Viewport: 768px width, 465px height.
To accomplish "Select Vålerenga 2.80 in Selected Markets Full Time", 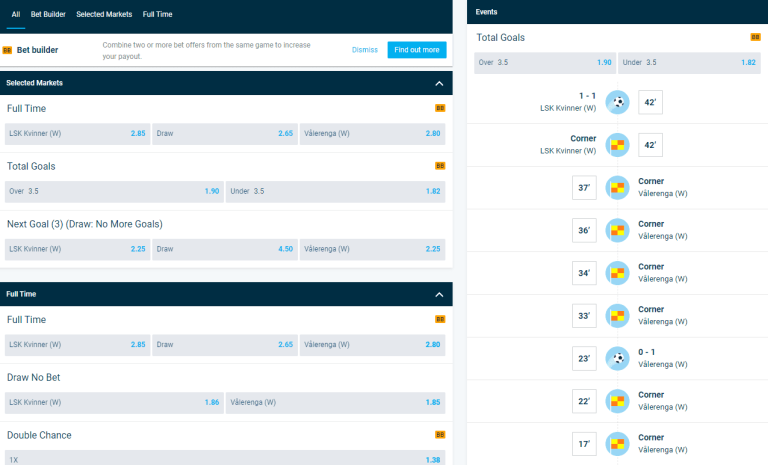I will click(x=372, y=134).
